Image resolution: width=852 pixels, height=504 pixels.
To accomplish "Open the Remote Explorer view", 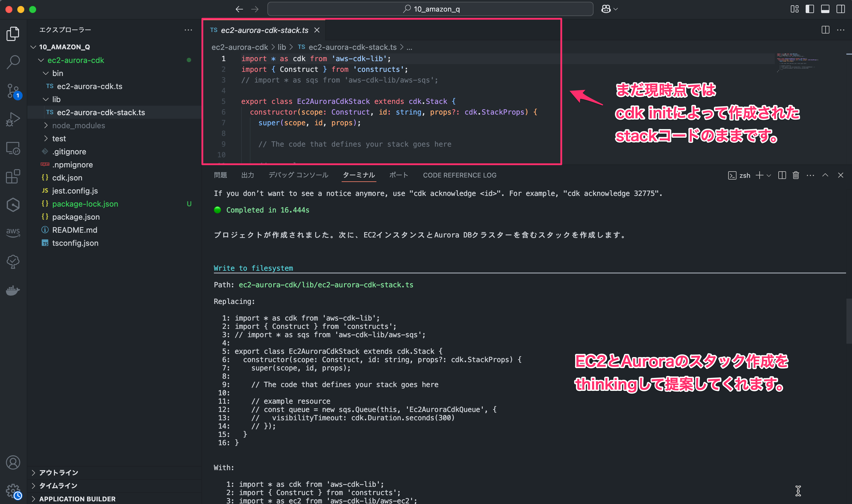I will click(13, 148).
